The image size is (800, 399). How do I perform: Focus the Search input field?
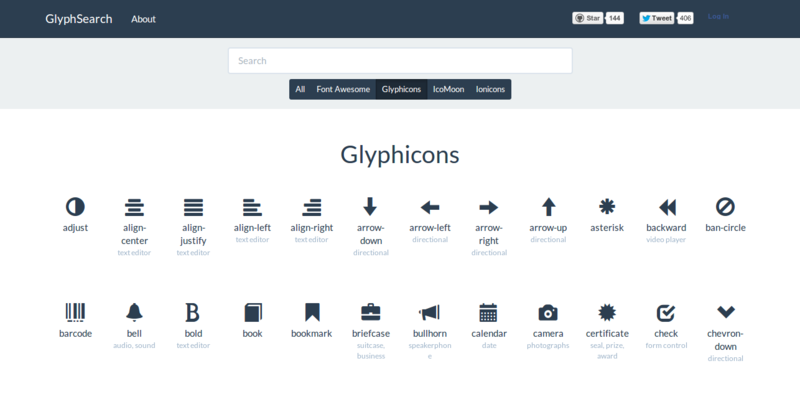point(400,61)
